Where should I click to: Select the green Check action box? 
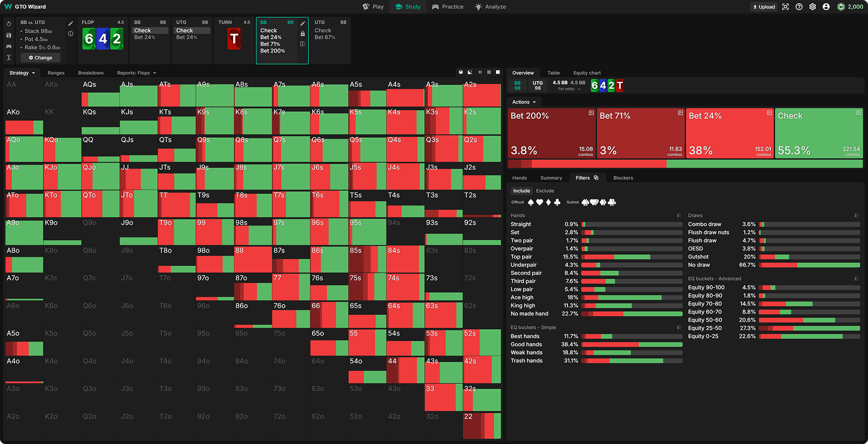(x=819, y=133)
